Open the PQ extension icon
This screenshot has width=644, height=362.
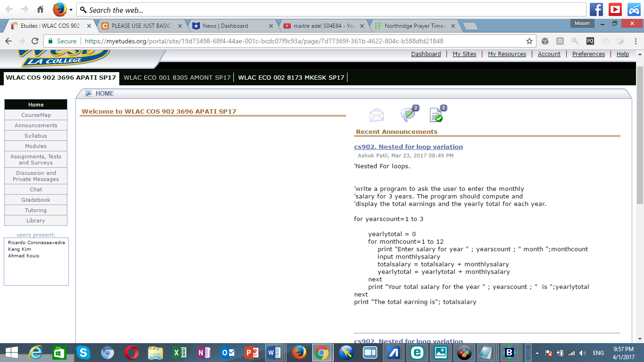[590, 41]
